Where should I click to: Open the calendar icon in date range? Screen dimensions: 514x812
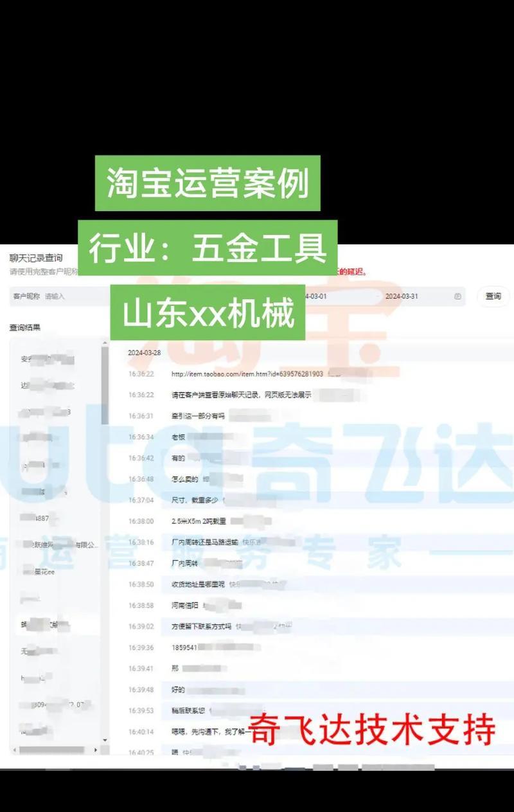[457, 296]
